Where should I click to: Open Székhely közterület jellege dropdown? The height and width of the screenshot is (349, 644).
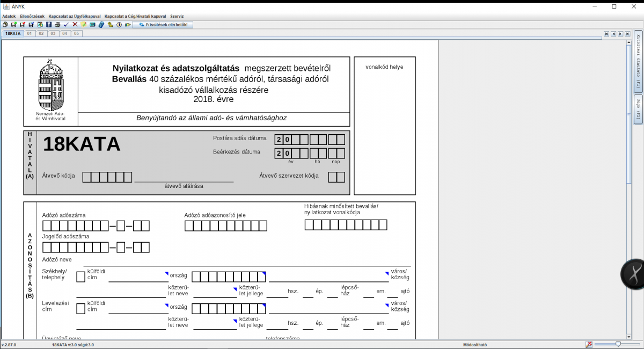(235, 290)
